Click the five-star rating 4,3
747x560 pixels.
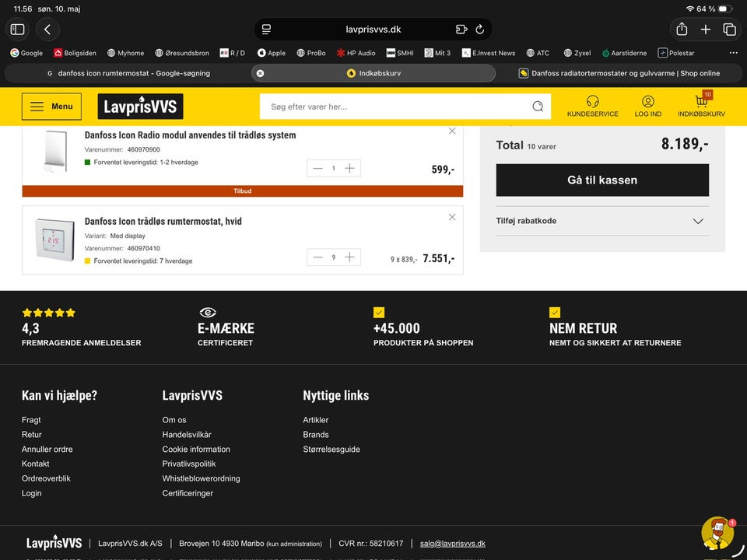pos(48,313)
